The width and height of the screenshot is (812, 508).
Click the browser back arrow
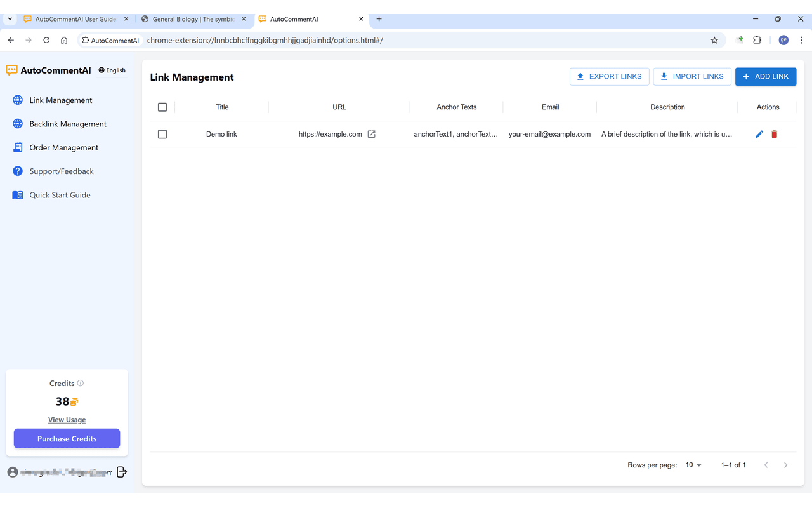(x=11, y=40)
